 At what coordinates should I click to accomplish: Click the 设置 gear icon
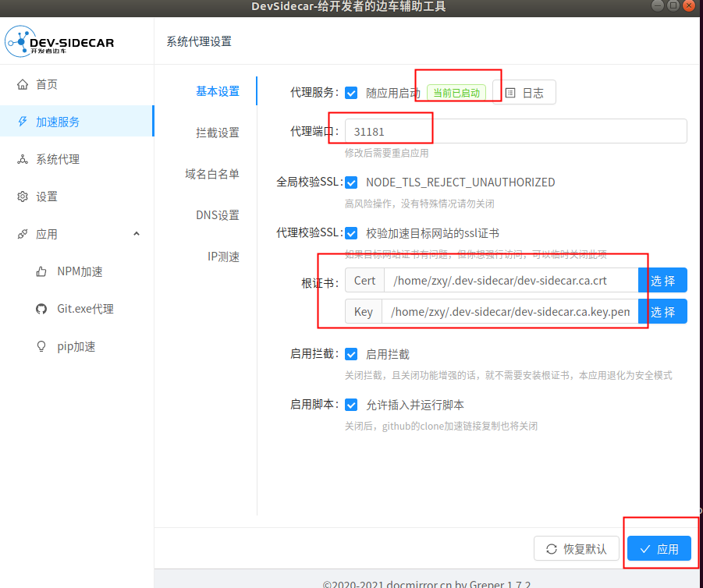[x=23, y=196]
